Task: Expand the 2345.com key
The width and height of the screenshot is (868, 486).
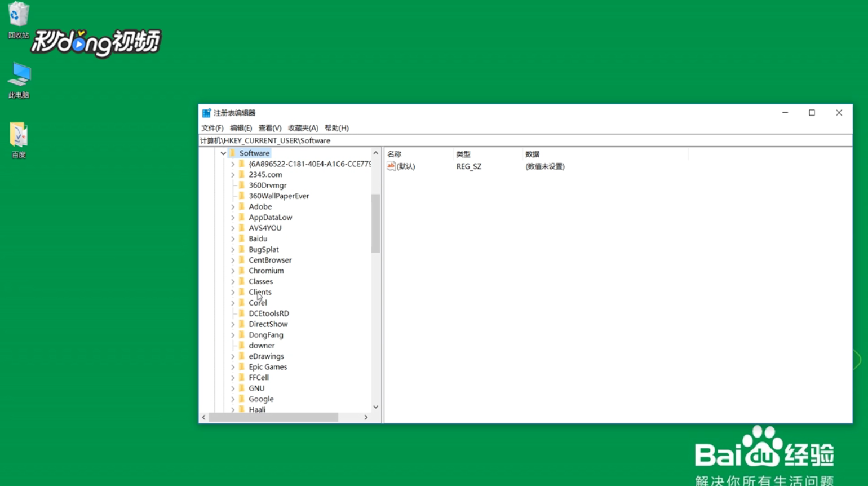Action: (x=233, y=175)
